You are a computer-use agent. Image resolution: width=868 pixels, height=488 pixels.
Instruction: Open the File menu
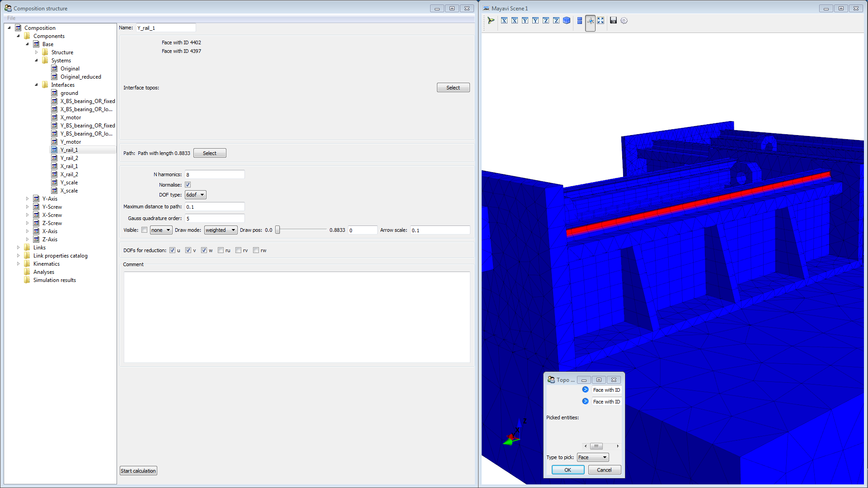pos(11,18)
